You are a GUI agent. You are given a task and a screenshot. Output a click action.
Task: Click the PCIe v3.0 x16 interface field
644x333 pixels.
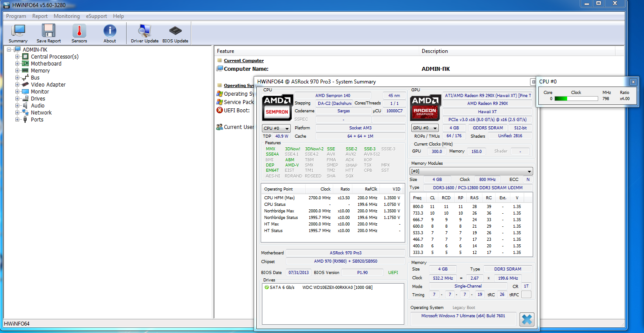click(487, 119)
